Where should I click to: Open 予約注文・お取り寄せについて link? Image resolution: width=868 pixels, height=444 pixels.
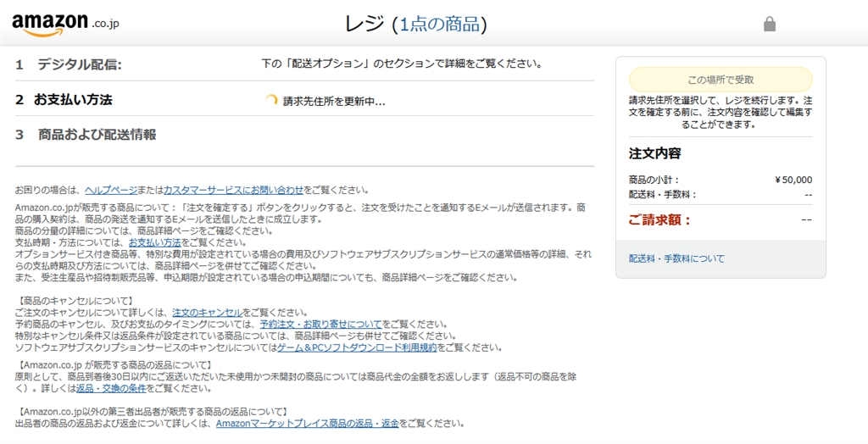pyautogui.click(x=320, y=324)
